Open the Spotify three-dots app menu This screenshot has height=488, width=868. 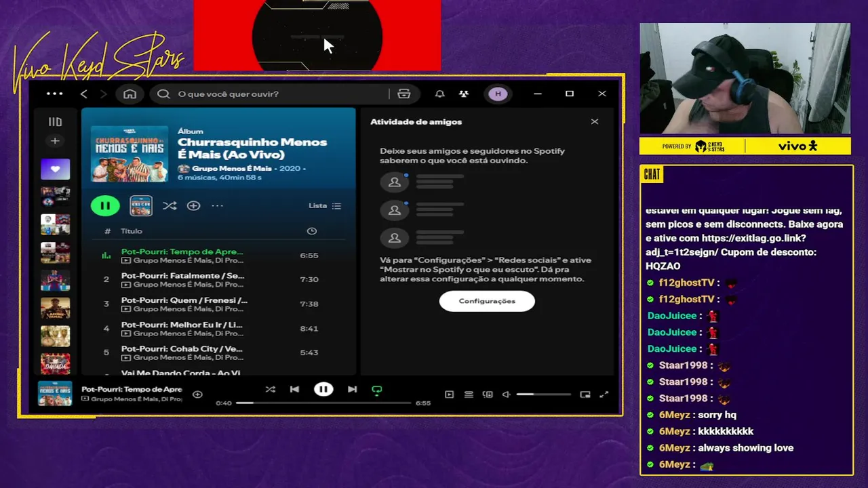tap(54, 94)
